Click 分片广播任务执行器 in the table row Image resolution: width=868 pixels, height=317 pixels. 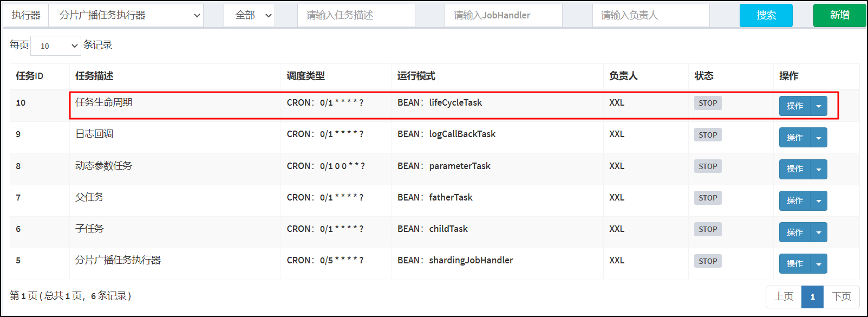[118, 260]
